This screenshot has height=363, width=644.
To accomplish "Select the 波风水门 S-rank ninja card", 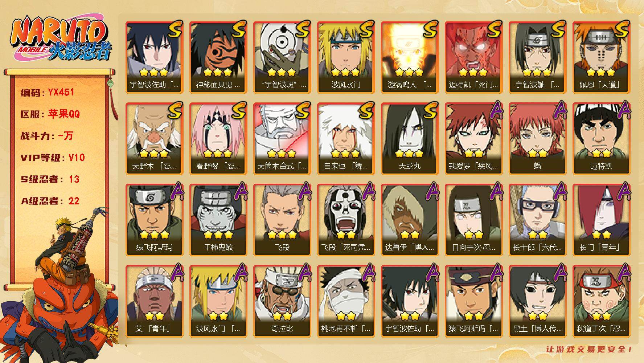I will (x=346, y=57).
